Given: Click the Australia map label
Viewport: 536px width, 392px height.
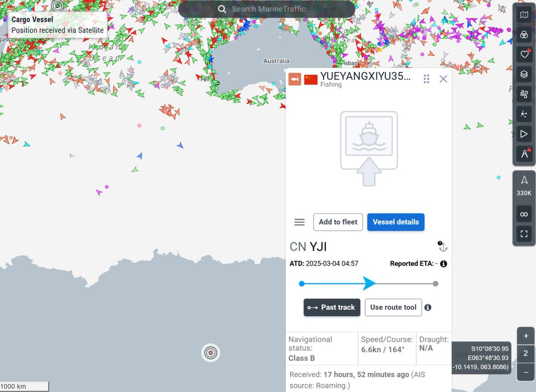Looking at the screenshot, I should click(x=276, y=61).
